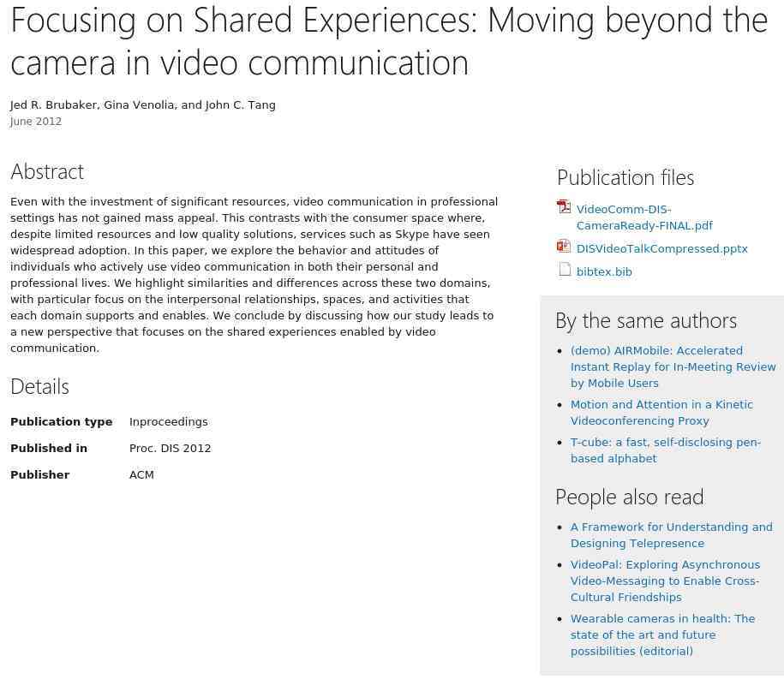Open Motion and Attention in Kinetic Videoconferencing Proxy
784x685 pixels.
coord(661,413)
